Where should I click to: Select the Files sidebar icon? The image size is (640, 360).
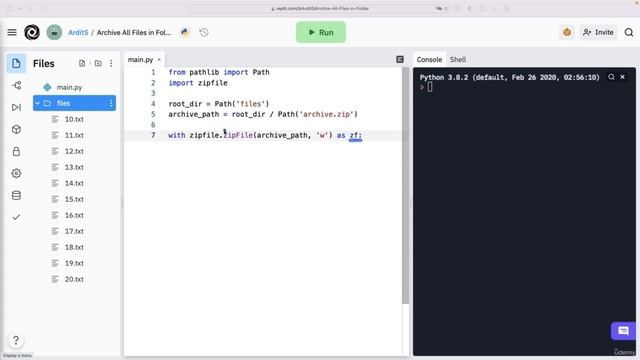click(16, 64)
